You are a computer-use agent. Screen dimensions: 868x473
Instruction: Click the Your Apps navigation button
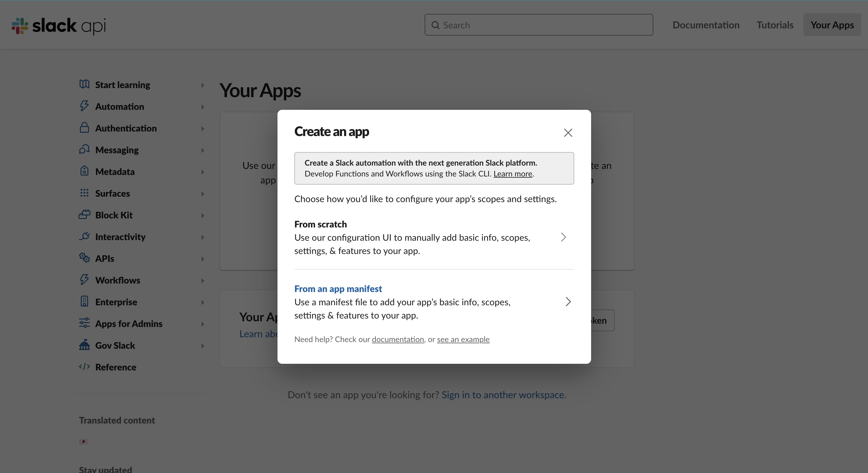(x=832, y=24)
